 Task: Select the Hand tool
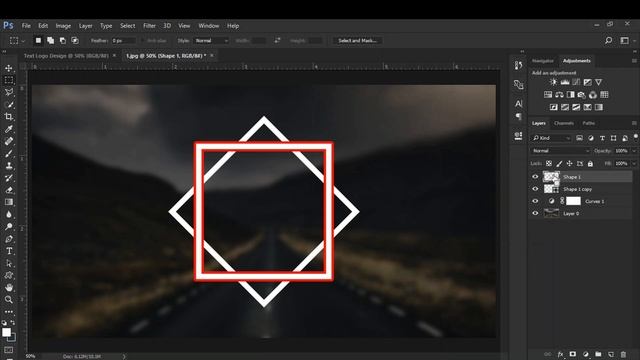[9, 287]
